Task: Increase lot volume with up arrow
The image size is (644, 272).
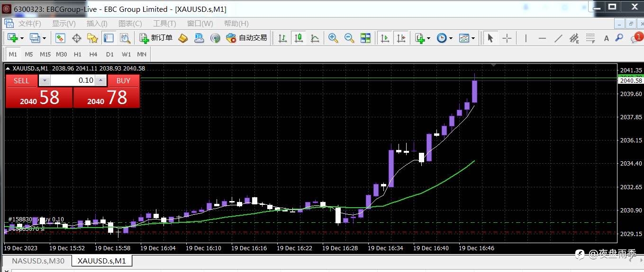Action: (100, 80)
